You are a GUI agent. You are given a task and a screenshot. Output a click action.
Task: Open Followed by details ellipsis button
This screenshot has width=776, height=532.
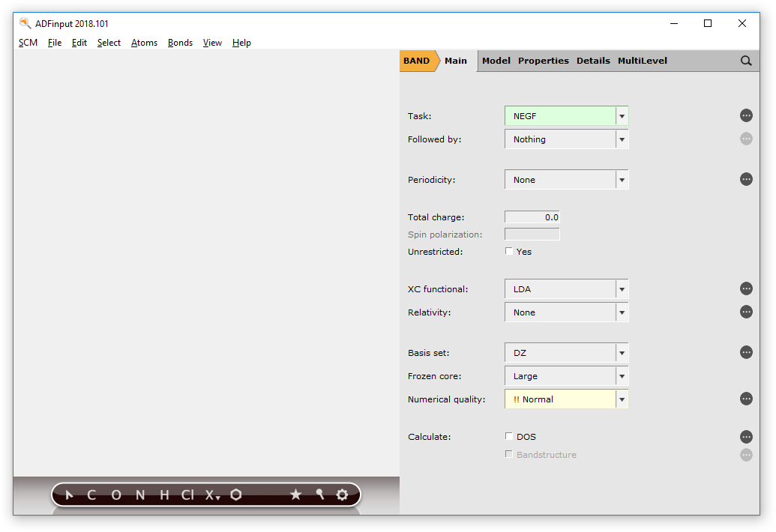tap(746, 139)
